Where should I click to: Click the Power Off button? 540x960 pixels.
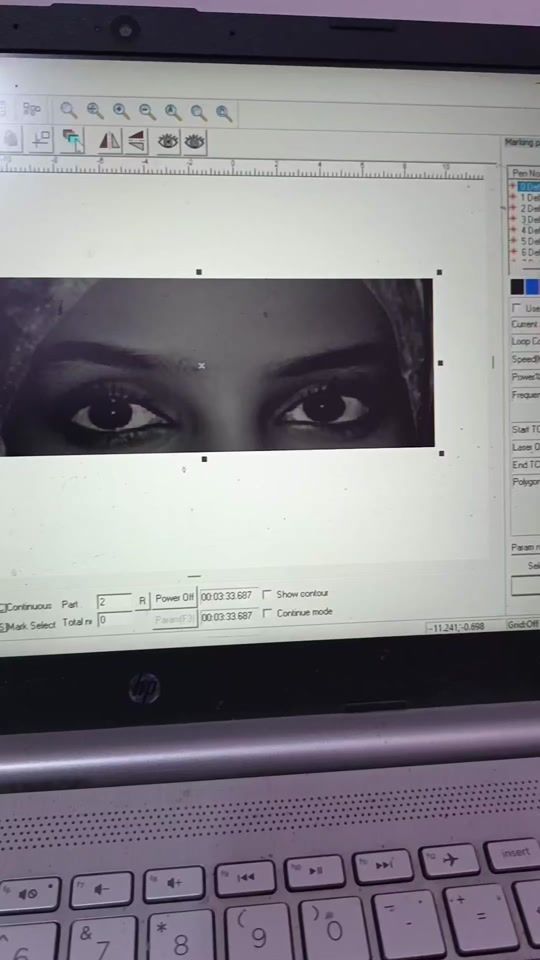point(174,598)
